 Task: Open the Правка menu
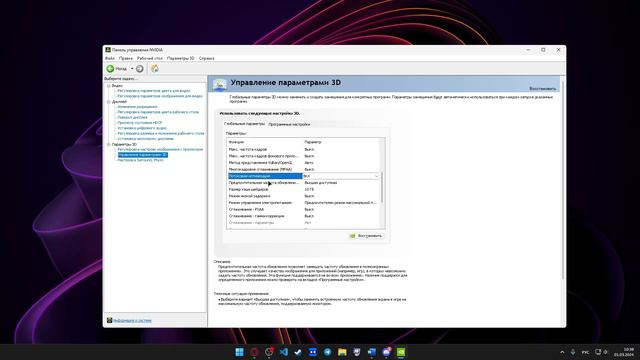(126, 58)
